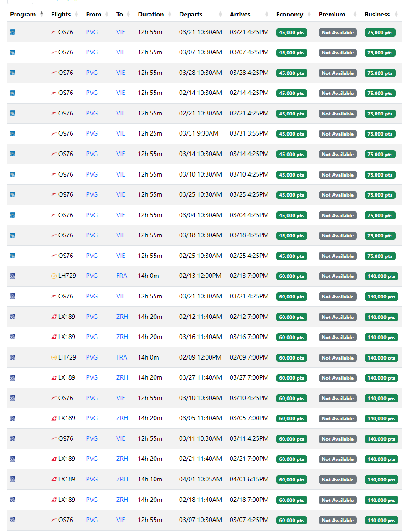The image size is (402, 532).
Task: Sort by Economy points column header
Action: tap(289, 14)
